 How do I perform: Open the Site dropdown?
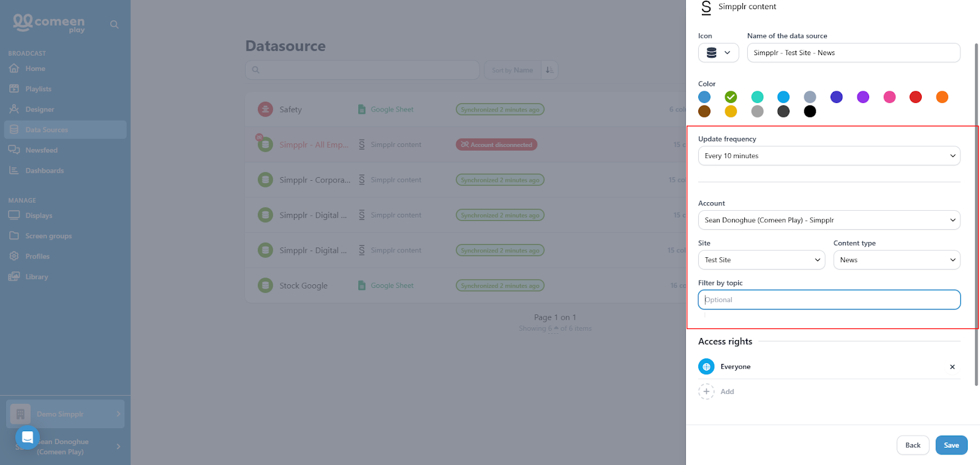(761, 260)
